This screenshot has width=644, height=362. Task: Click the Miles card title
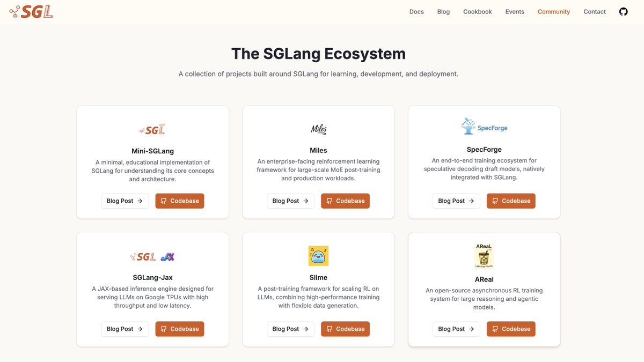pos(318,150)
